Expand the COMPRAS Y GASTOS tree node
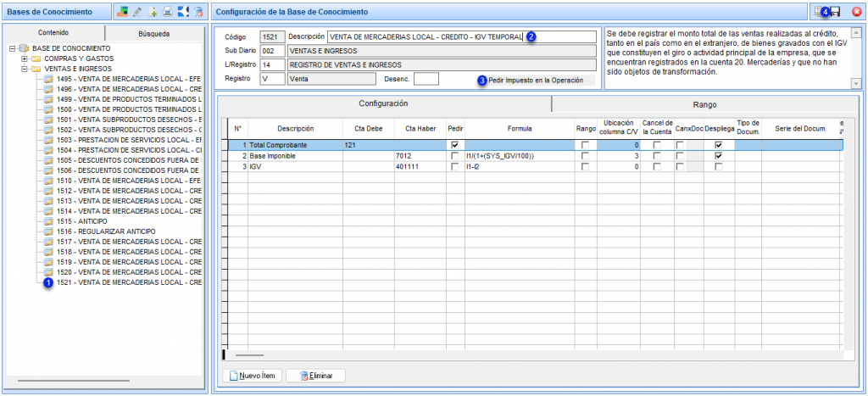Image resolution: width=868 pixels, height=396 pixels. click(x=25, y=59)
